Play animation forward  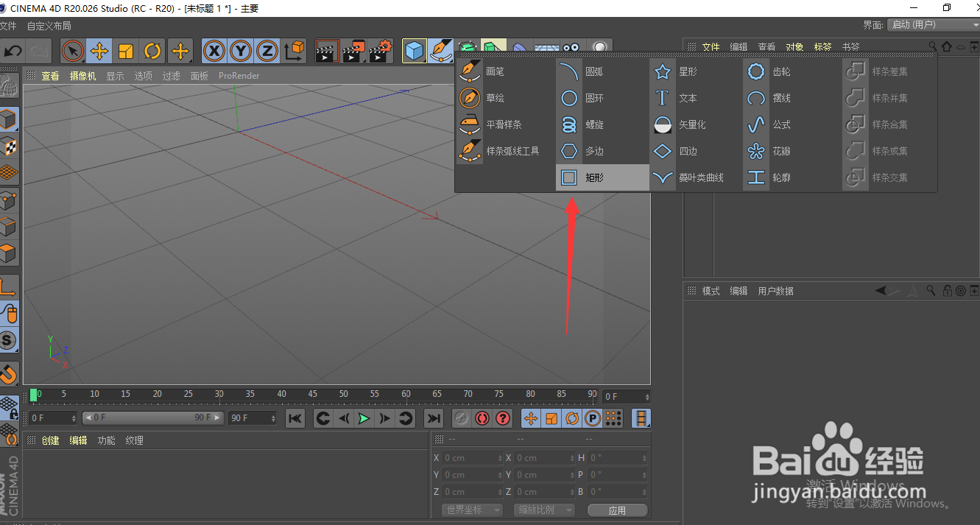tap(364, 418)
